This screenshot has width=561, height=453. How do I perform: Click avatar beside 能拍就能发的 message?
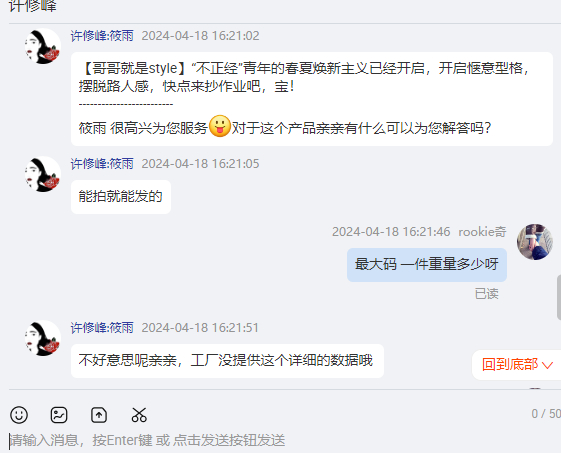coord(43,174)
